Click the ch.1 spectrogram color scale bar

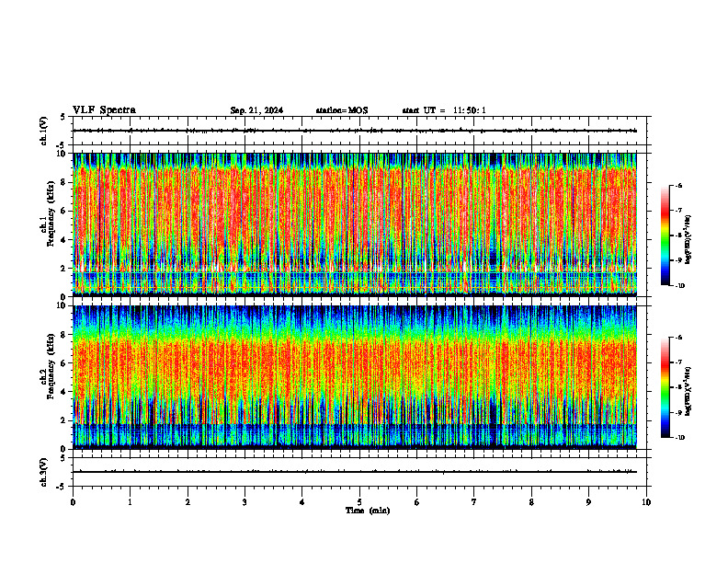665,236
